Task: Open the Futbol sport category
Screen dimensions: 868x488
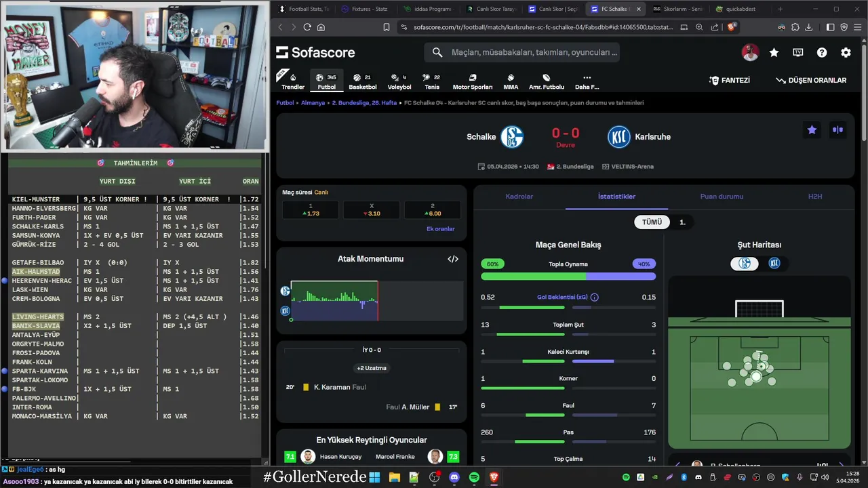Action: tap(326, 81)
